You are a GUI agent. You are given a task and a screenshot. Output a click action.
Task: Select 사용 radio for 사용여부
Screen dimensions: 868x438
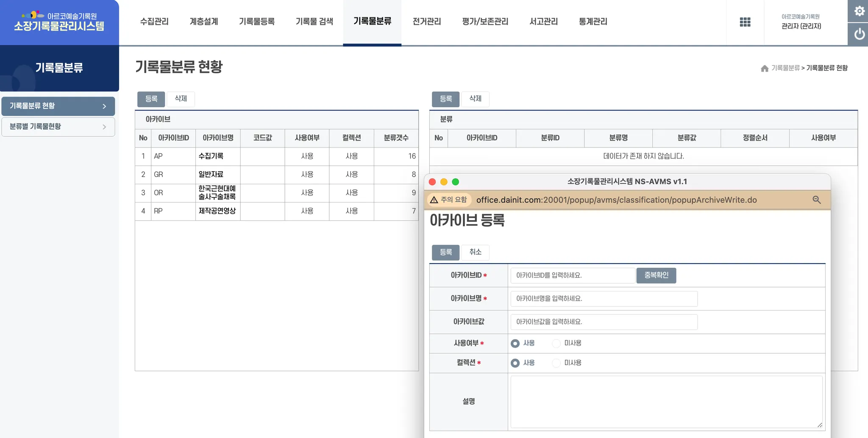pyautogui.click(x=515, y=344)
